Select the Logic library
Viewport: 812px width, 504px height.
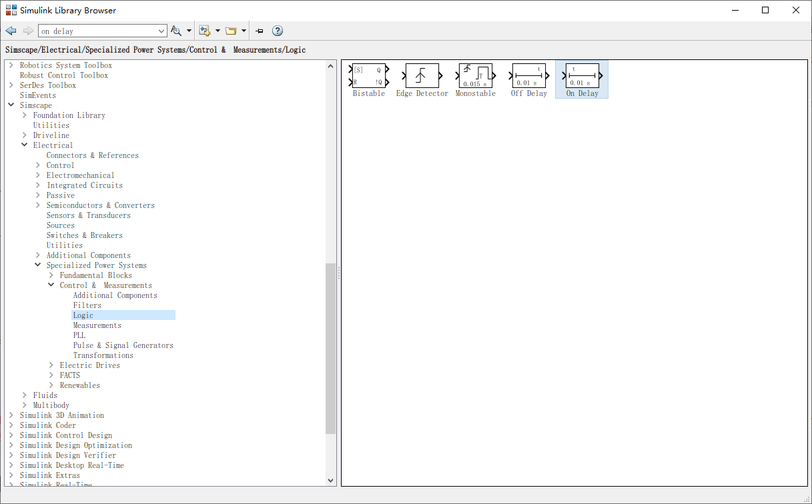pyautogui.click(x=83, y=315)
